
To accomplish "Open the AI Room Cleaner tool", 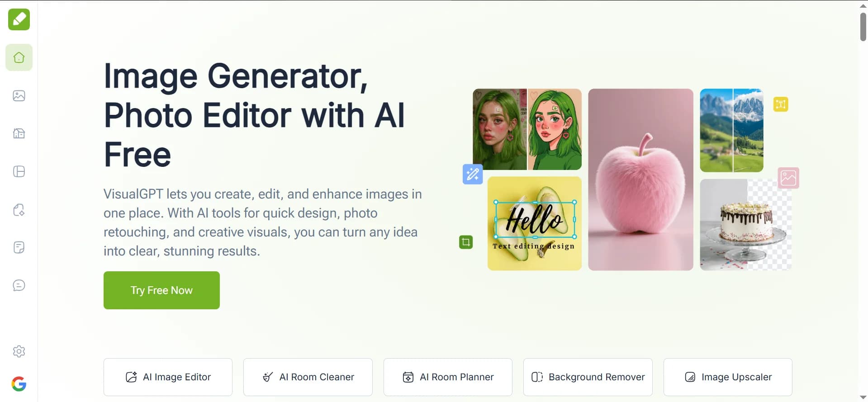I will point(308,377).
